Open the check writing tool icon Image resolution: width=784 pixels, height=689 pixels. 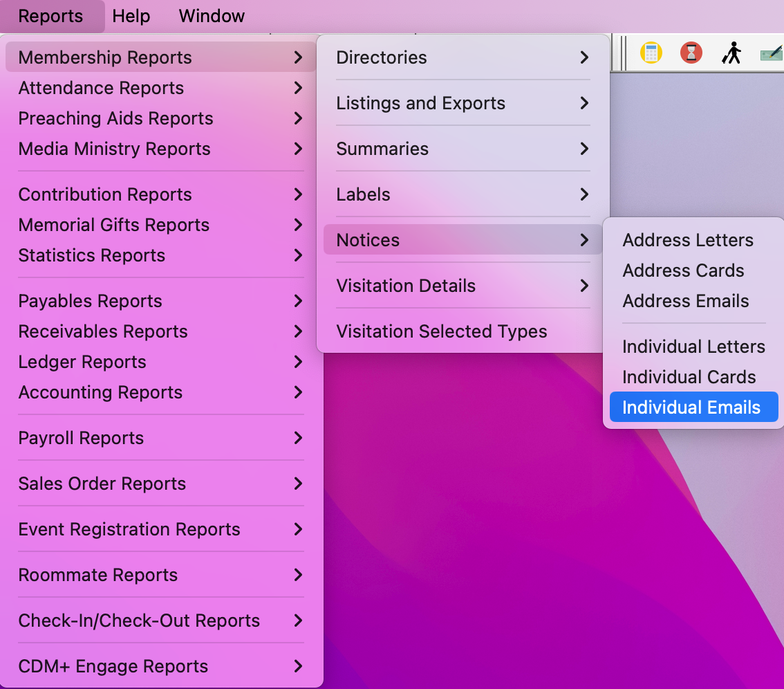[771, 52]
